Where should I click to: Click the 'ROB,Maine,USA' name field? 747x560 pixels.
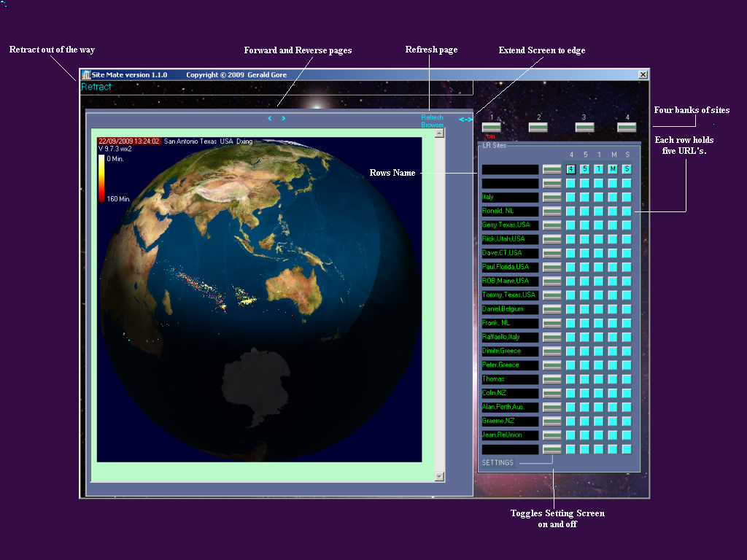510,281
